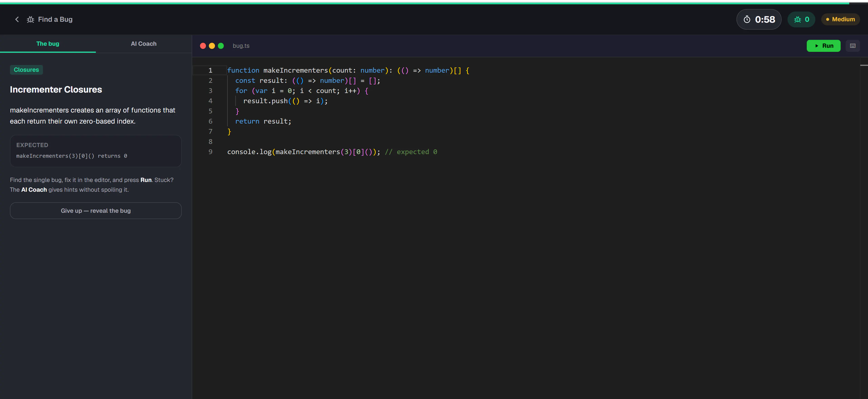Screen dimensions: 868x399
Task: Run the code with the Run button
Action: click(823, 46)
